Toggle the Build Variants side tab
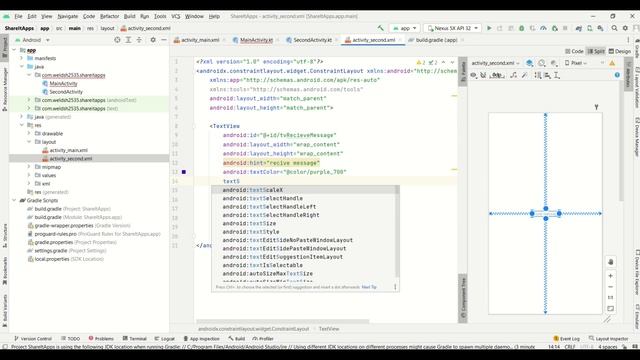This screenshot has height=360, width=640. pyautogui.click(x=4, y=311)
